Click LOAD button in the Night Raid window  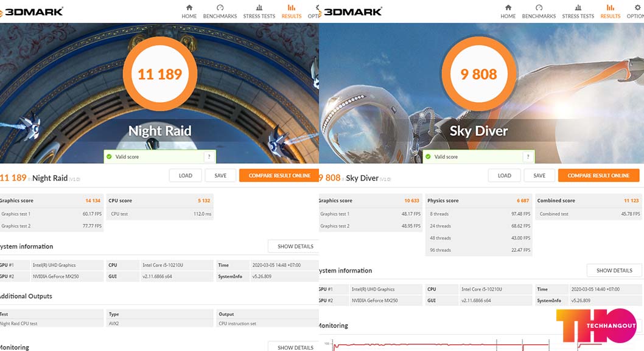[186, 175]
